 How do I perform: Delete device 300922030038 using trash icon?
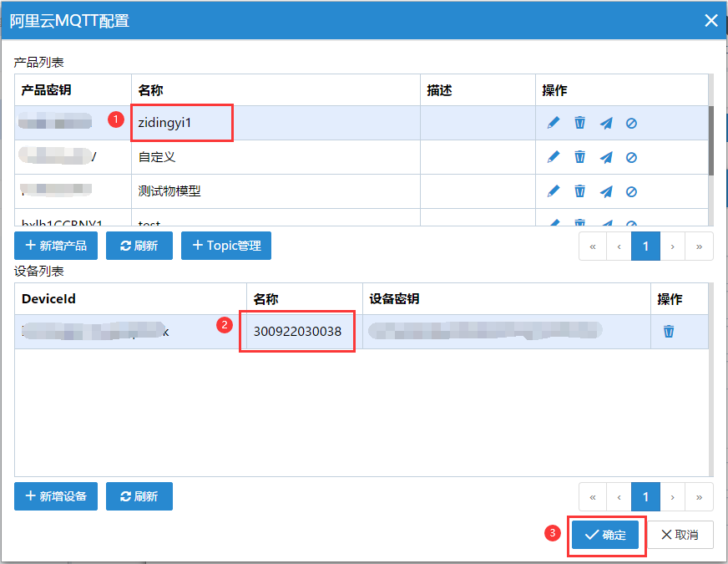[669, 332]
